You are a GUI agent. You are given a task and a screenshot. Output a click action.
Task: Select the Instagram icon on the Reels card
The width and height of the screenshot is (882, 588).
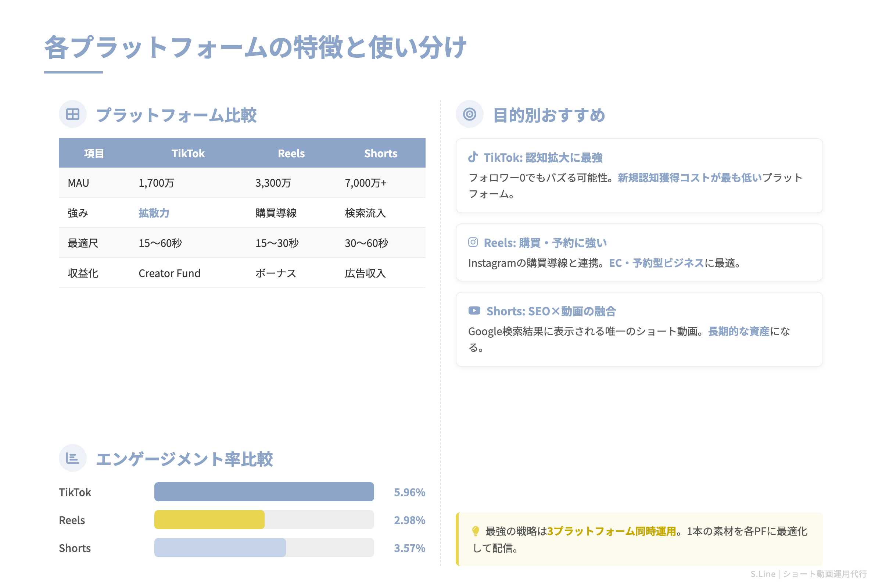click(473, 242)
